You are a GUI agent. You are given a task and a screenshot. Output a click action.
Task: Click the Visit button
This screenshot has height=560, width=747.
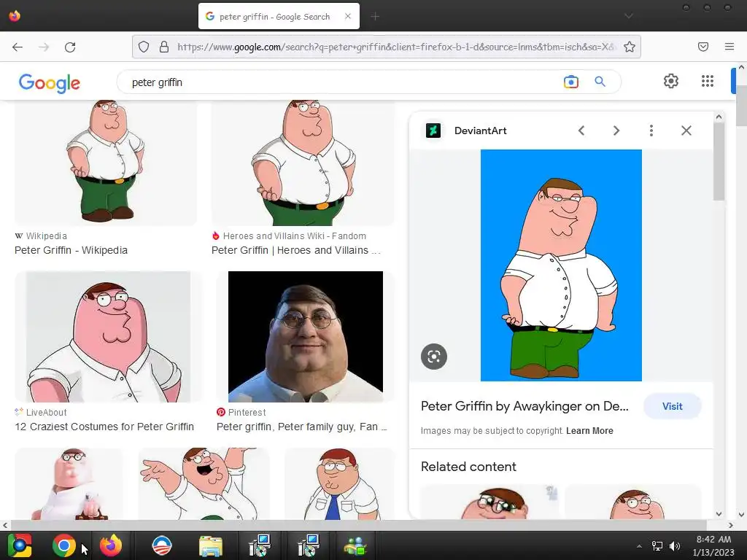tap(672, 406)
